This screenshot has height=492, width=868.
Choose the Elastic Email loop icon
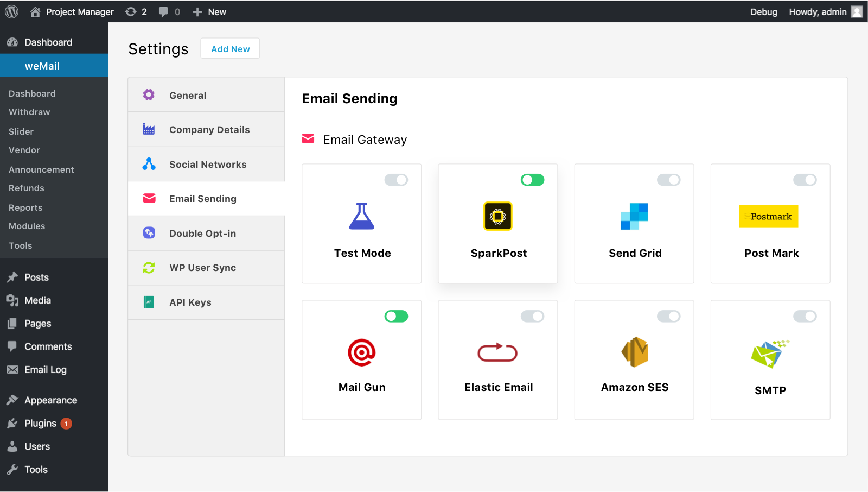click(497, 352)
